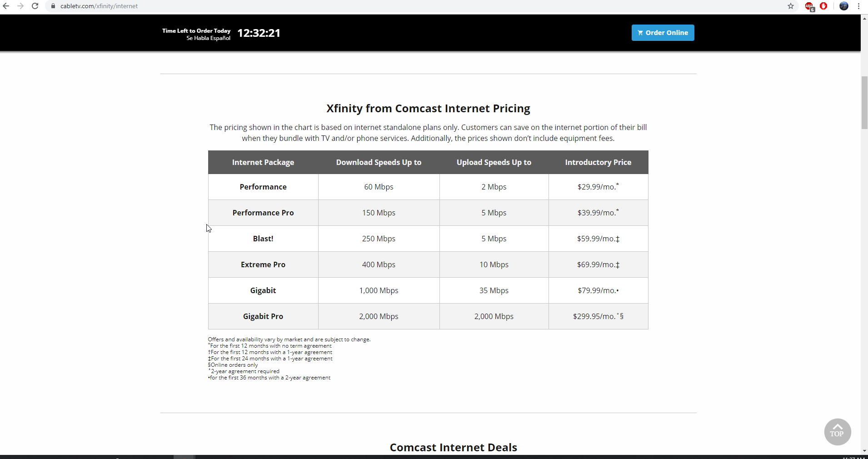Click the Blast! package name cell

point(263,239)
